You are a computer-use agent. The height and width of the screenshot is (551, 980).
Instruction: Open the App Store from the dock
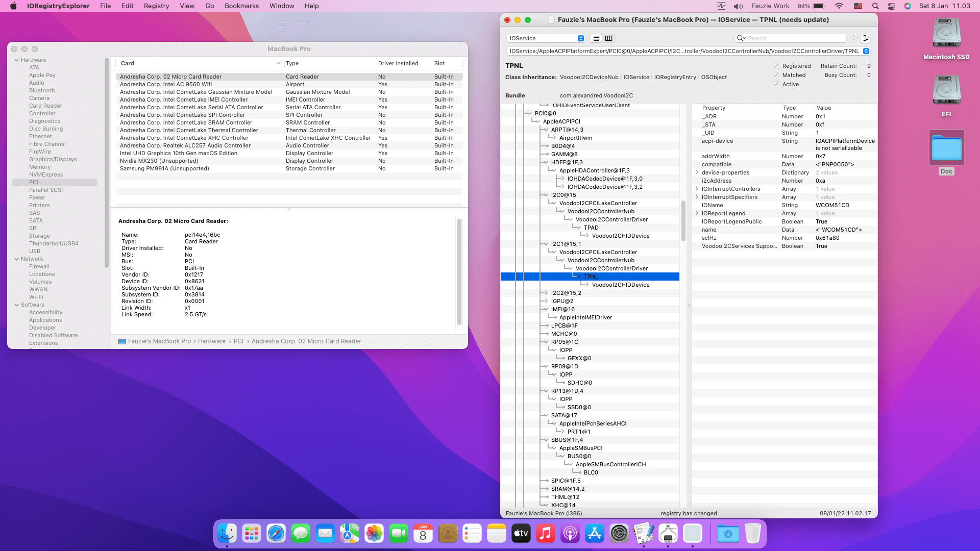click(595, 534)
